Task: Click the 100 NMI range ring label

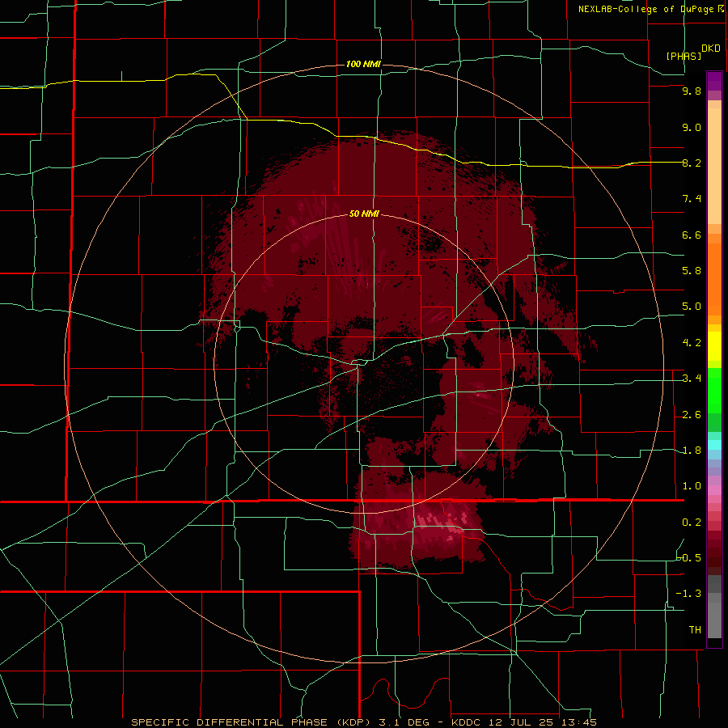Action: click(x=363, y=64)
